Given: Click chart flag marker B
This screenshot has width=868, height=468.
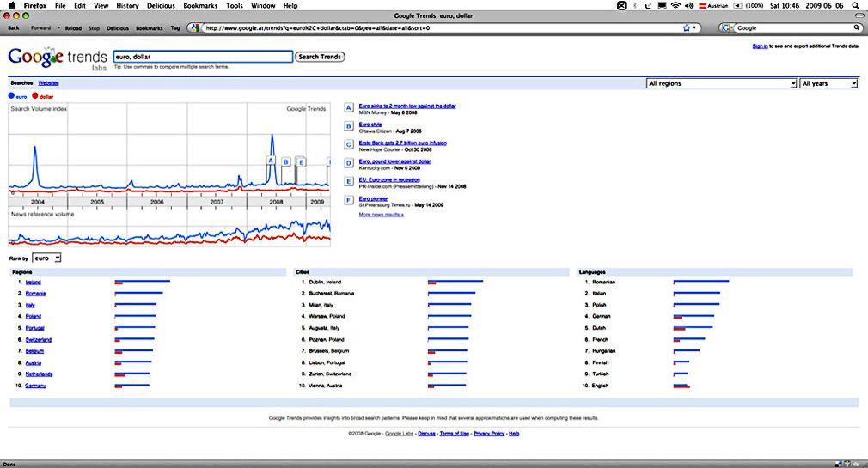Looking at the screenshot, I should coord(285,162).
